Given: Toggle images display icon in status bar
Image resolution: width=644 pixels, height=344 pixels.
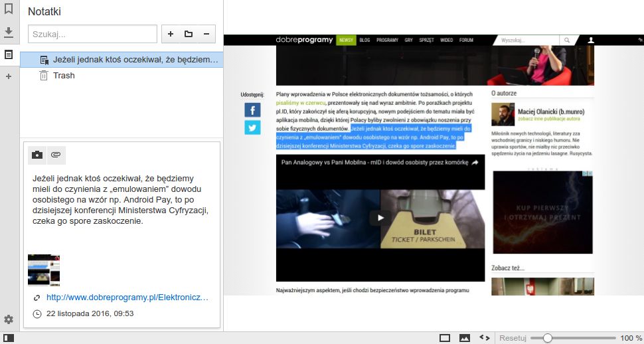Looking at the screenshot, I should point(465,338).
